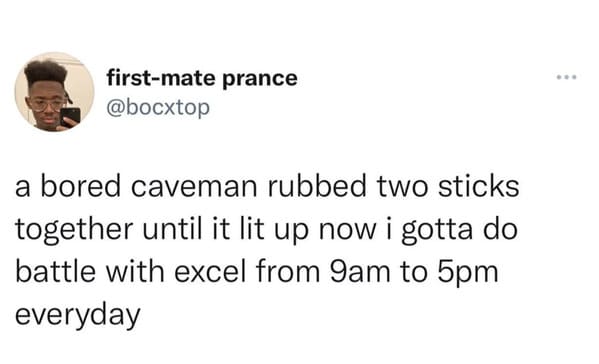Select the word "gotta" in tweet
The width and height of the screenshot is (599, 364).
tap(437, 231)
